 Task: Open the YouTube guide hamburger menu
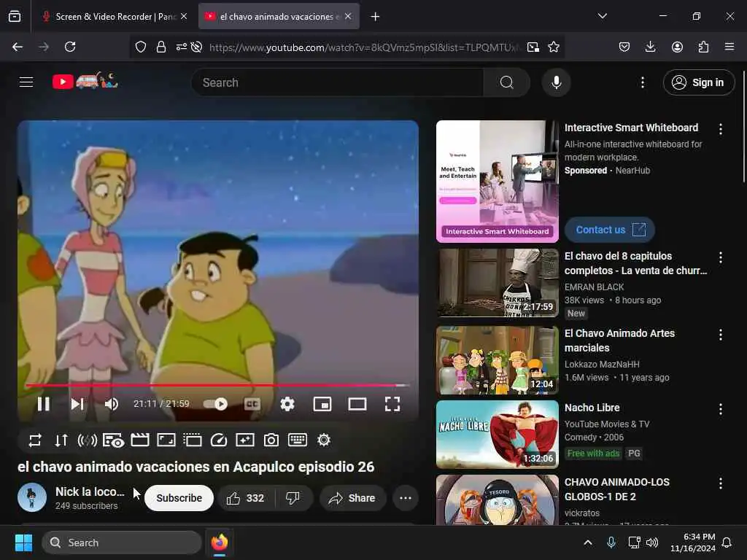pyautogui.click(x=26, y=82)
